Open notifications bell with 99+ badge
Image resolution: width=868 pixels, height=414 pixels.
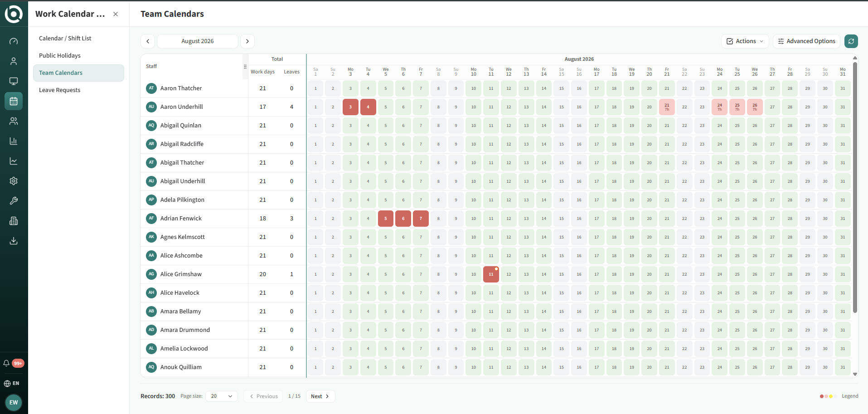click(14, 363)
